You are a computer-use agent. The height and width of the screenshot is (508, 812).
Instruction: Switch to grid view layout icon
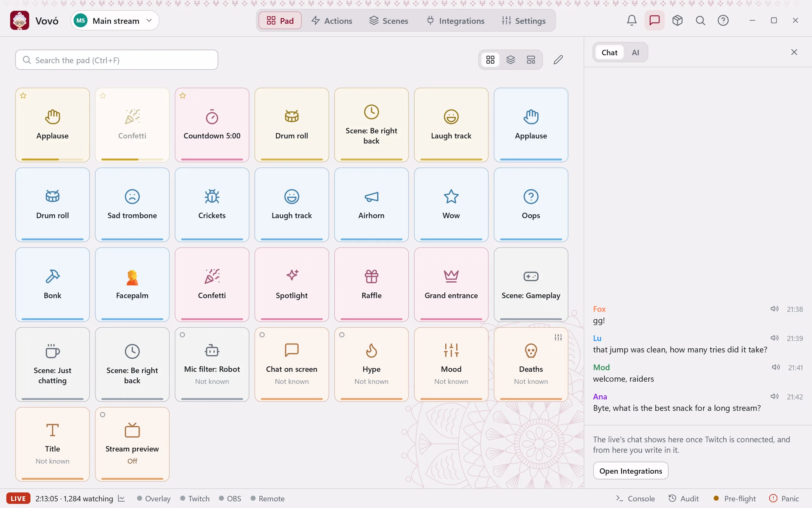490,60
